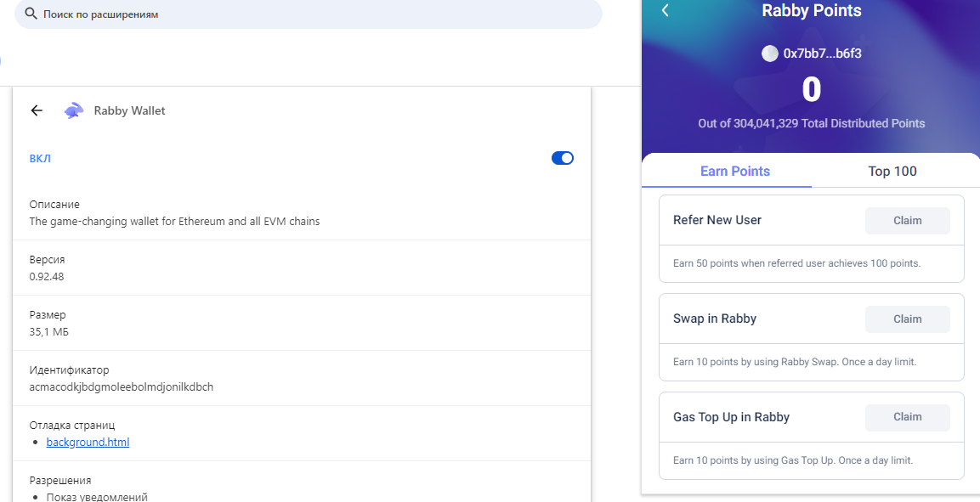Click the wallet address 0x7bb7...b6f3
The image size is (980, 502).
click(x=822, y=54)
